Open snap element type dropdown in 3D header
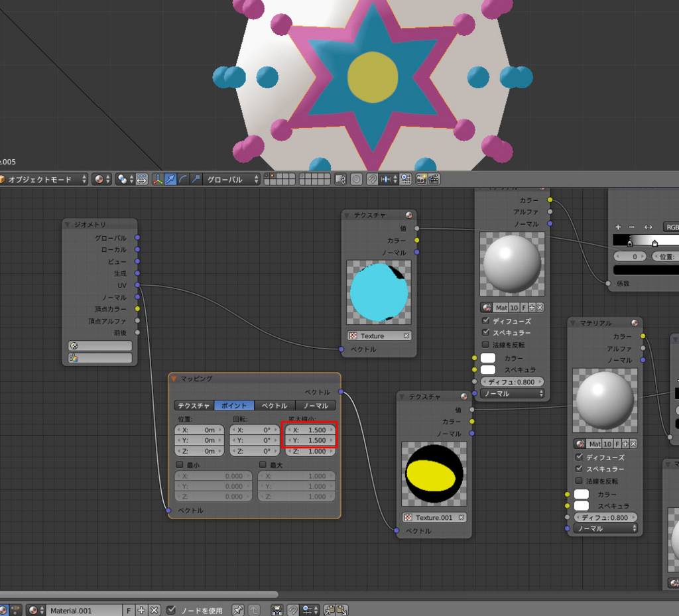This screenshot has width=679, height=616. 388,179
